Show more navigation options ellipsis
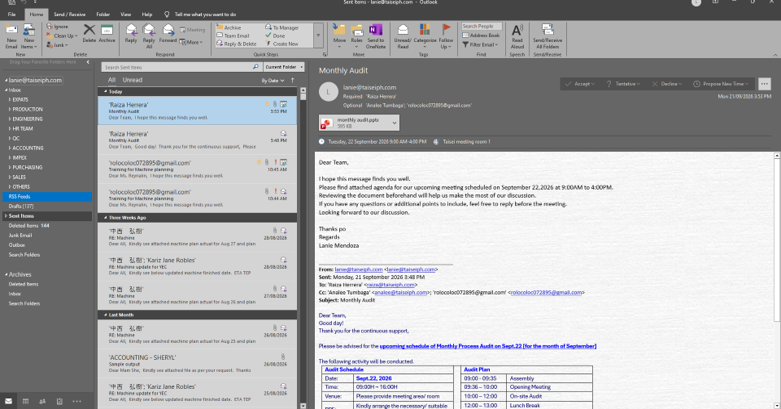 coord(77,401)
